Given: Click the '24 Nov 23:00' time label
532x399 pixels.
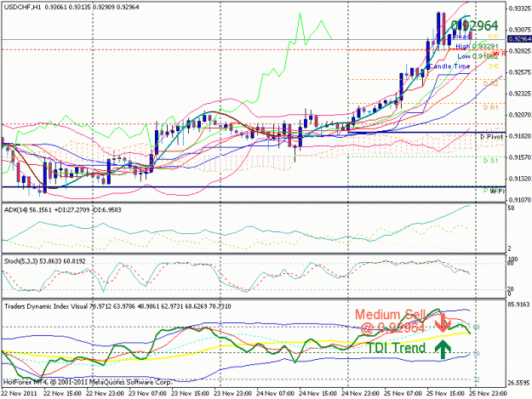Looking at the screenshot, I should point(361,394).
